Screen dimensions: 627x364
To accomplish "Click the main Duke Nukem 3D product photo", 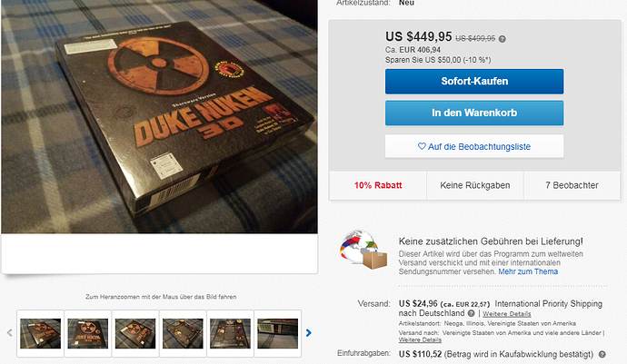I will (160, 117).
